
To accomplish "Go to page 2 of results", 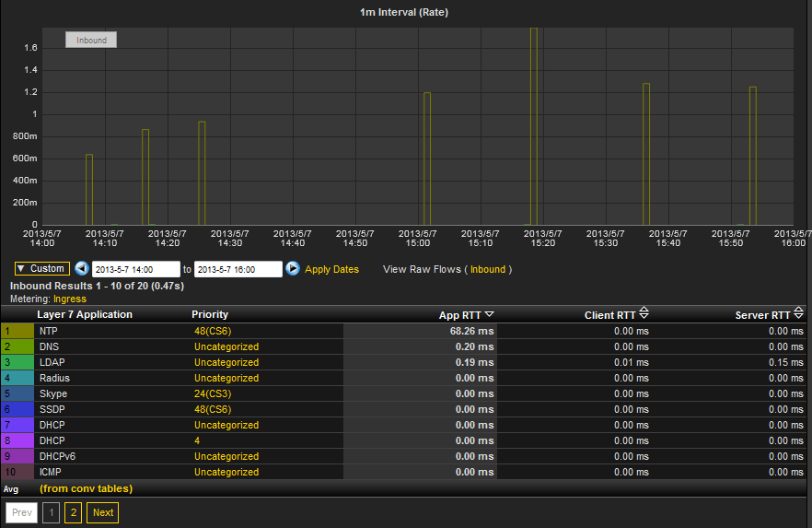I will point(74,512).
